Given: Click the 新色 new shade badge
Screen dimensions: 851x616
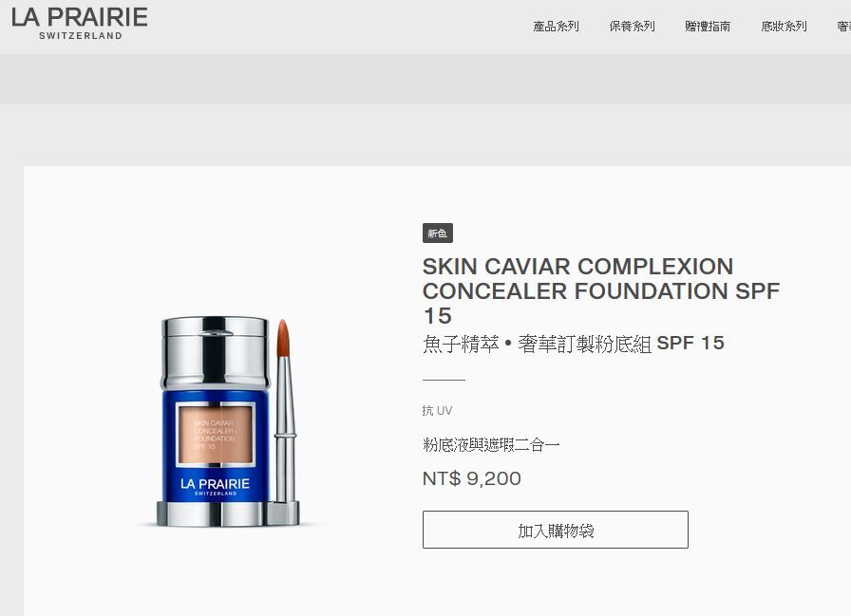Looking at the screenshot, I should point(438,233).
